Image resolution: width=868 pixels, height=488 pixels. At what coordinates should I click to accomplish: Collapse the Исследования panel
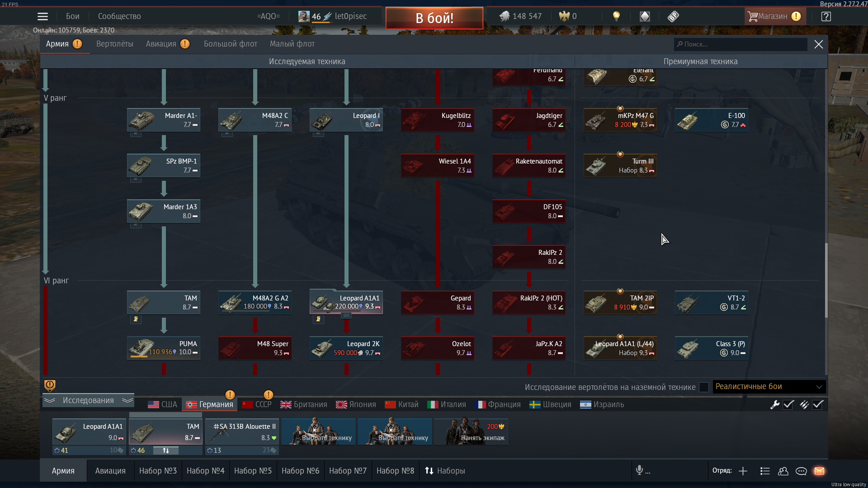(89, 400)
